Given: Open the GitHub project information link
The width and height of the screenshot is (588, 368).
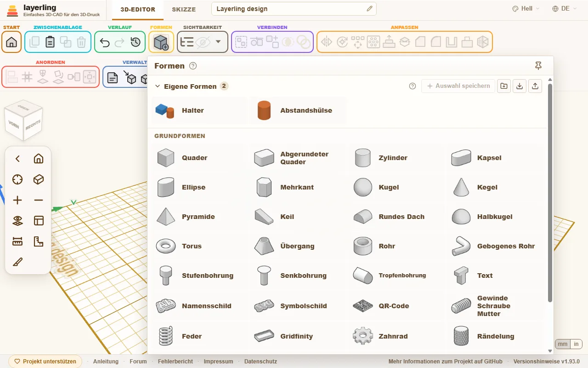Looking at the screenshot, I should (446, 362).
